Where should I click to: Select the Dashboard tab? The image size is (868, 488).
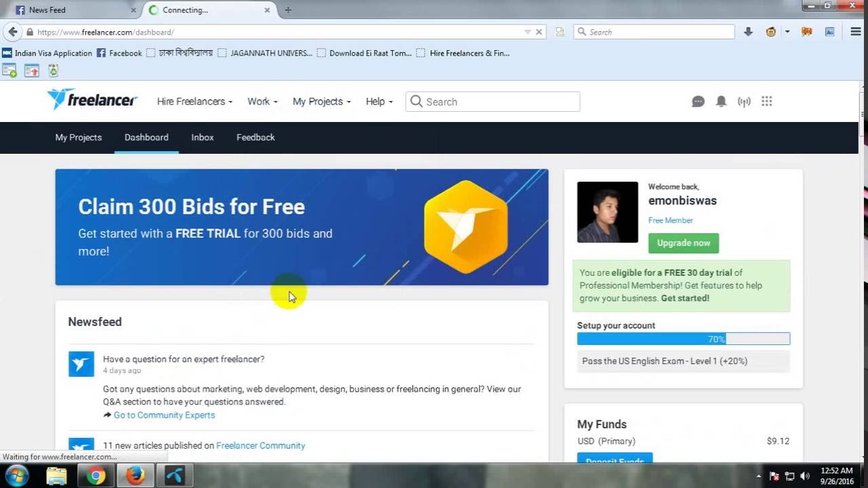pyautogui.click(x=146, y=138)
